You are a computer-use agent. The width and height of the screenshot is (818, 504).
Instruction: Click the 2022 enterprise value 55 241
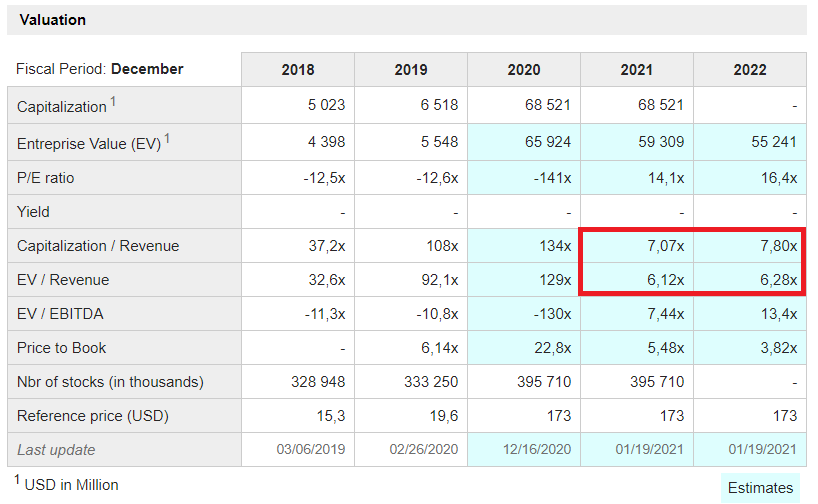click(774, 142)
